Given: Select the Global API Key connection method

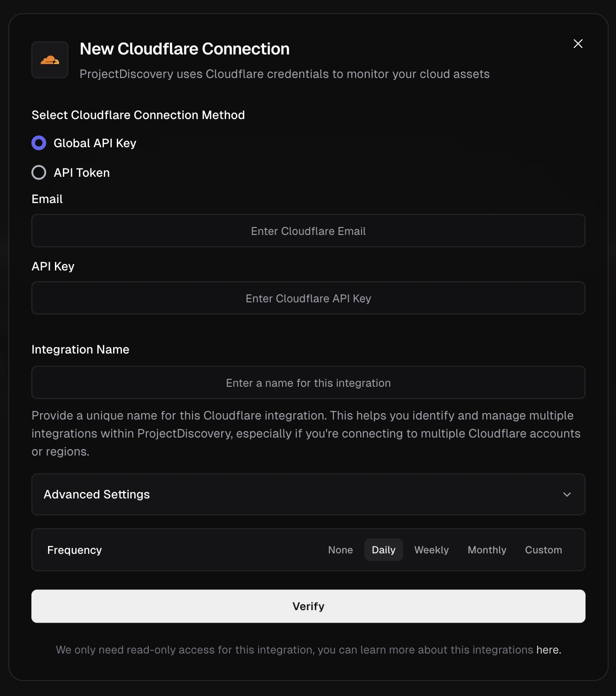Looking at the screenshot, I should (39, 143).
